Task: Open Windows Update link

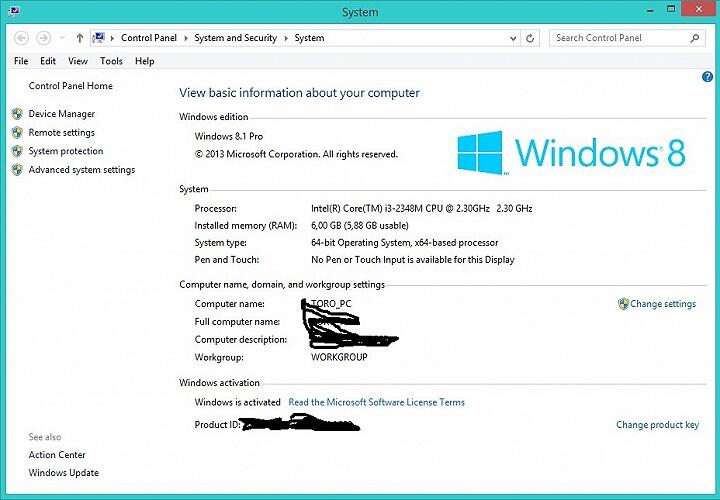Action: click(64, 473)
